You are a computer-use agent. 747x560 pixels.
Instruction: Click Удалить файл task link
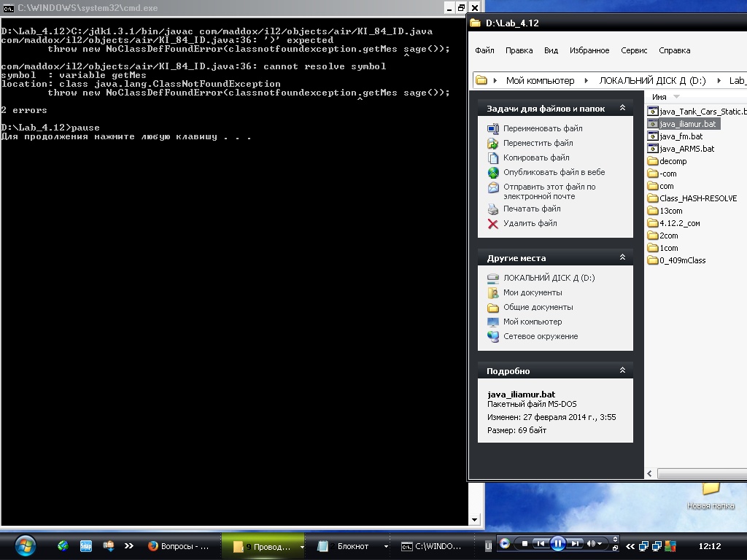pyautogui.click(x=530, y=223)
